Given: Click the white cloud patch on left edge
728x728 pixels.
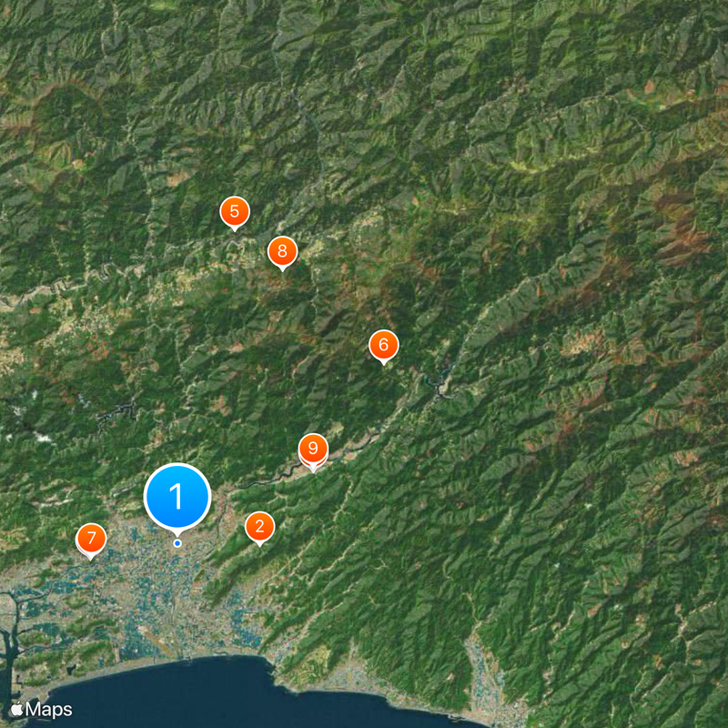Looking at the screenshot, I should click(44, 438).
